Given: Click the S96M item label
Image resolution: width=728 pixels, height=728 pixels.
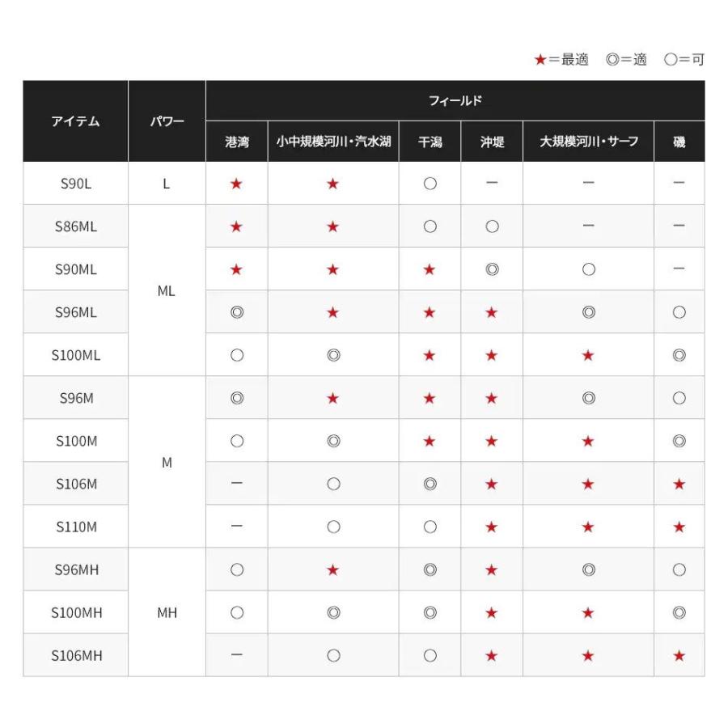Looking at the screenshot, I should (x=76, y=397).
